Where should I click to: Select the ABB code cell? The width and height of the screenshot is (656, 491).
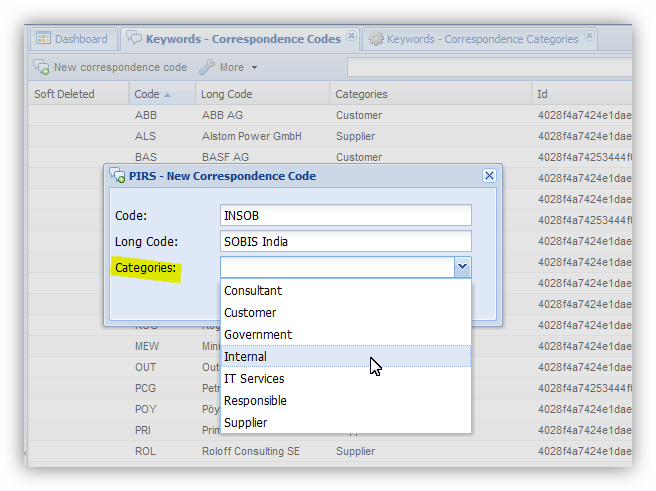coord(146,115)
